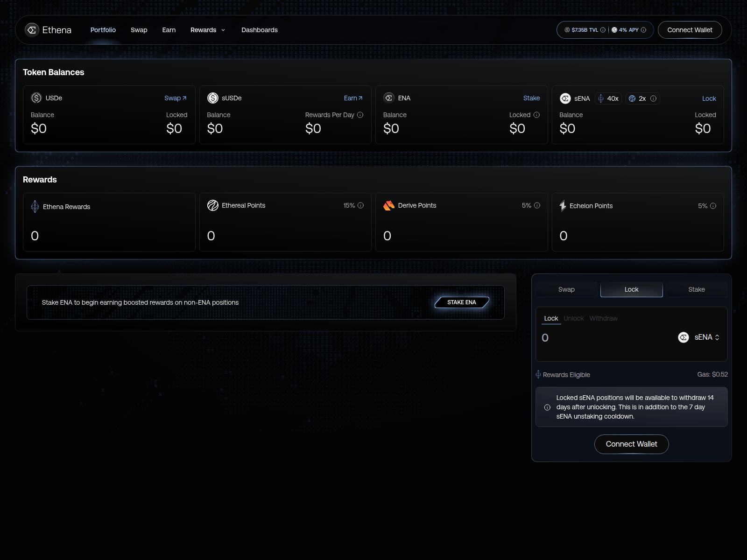Click the USDe token icon

(x=36, y=98)
